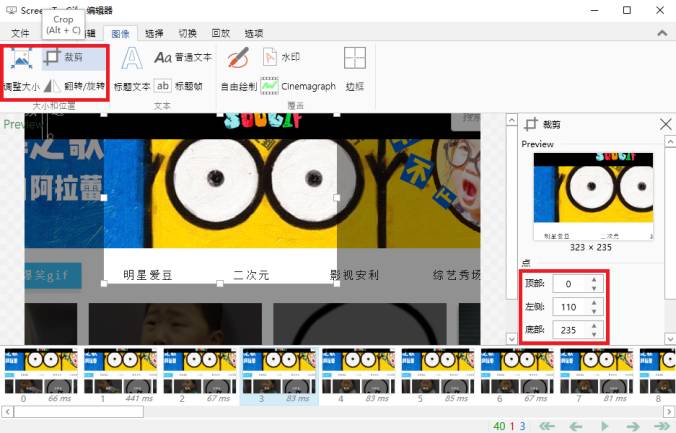Click the right-middle crop handle

point(337,198)
